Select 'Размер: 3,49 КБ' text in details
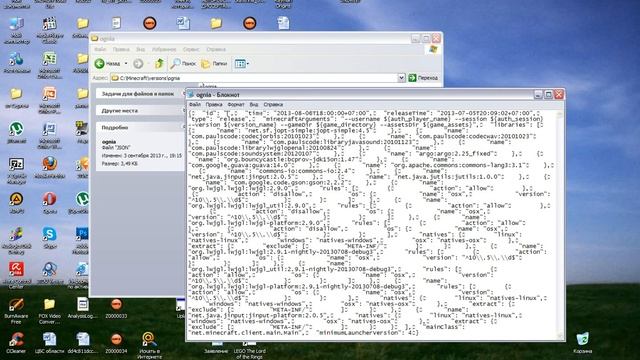 click(x=120, y=164)
